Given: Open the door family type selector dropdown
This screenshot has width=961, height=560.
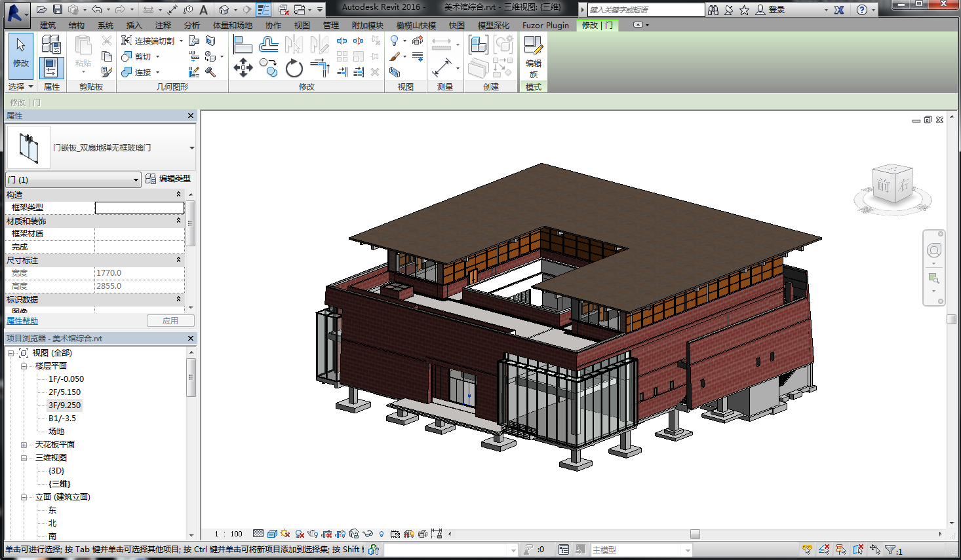Looking at the screenshot, I should coord(191,148).
